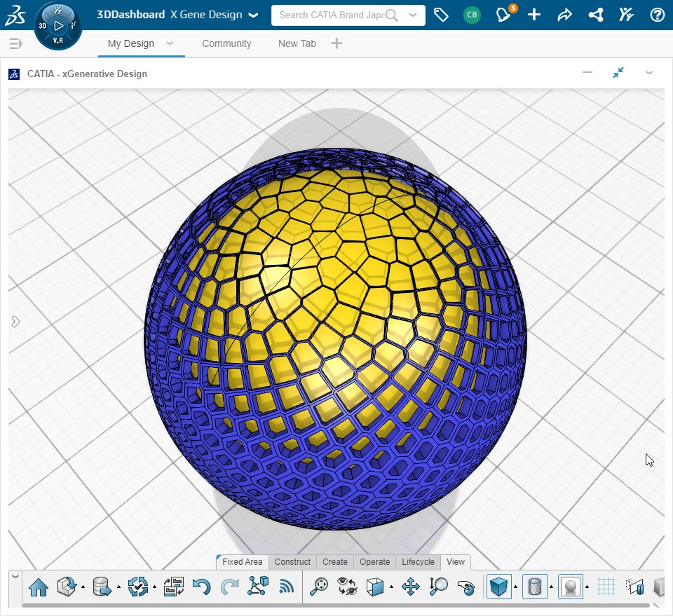The image size is (673, 616).
Task: Expand the left side panel arrow
Action: point(15,322)
